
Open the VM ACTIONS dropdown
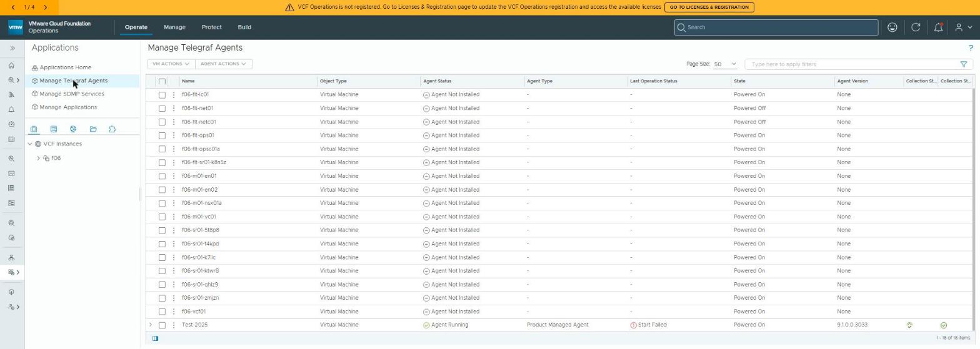click(171, 64)
